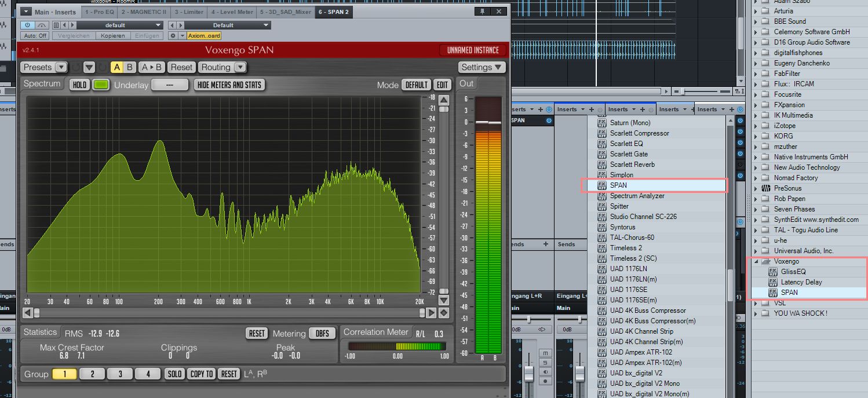Image resolution: width=868 pixels, height=398 pixels.
Task: Select Group 1 button
Action: pos(65,374)
